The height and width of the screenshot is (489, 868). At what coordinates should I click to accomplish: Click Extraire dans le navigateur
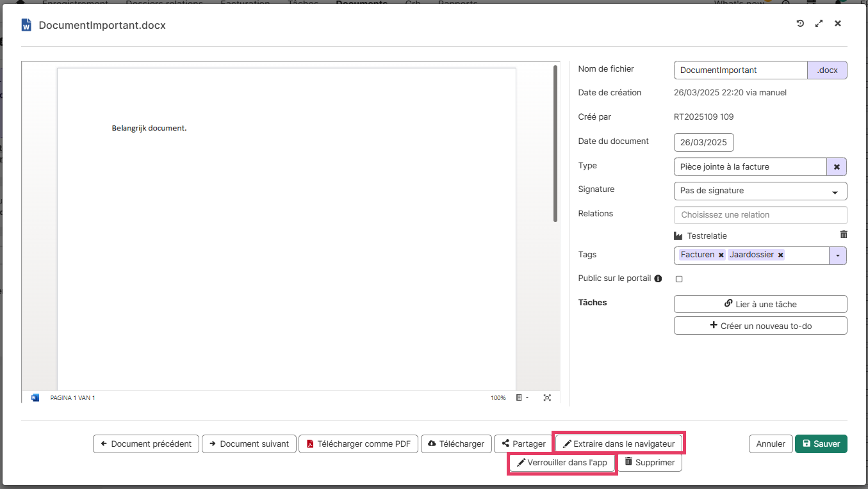[618, 444]
